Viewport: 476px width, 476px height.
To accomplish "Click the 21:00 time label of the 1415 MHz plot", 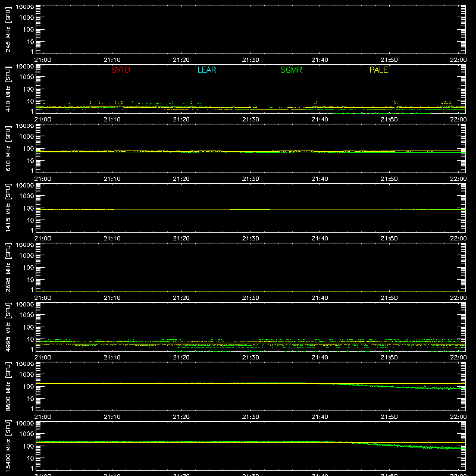I will pyautogui.click(x=43, y=239).
